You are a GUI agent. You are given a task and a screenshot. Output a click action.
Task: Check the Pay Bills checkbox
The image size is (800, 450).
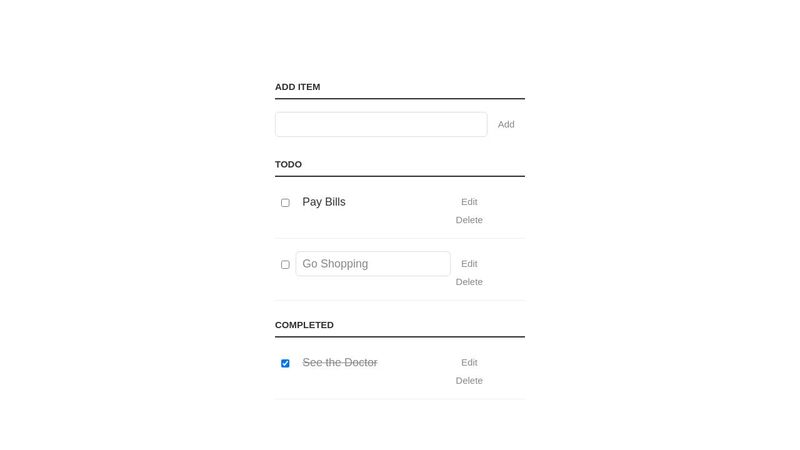285,203
